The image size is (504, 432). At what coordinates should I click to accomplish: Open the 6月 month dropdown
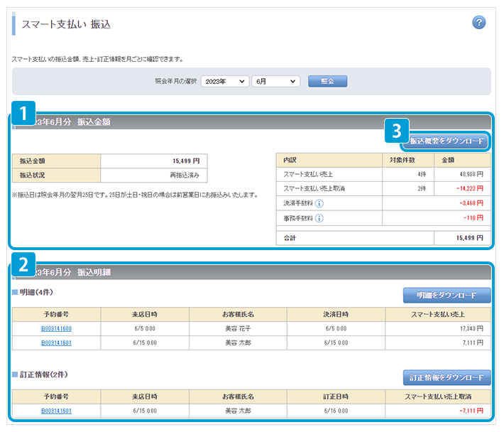coord(276,82)
